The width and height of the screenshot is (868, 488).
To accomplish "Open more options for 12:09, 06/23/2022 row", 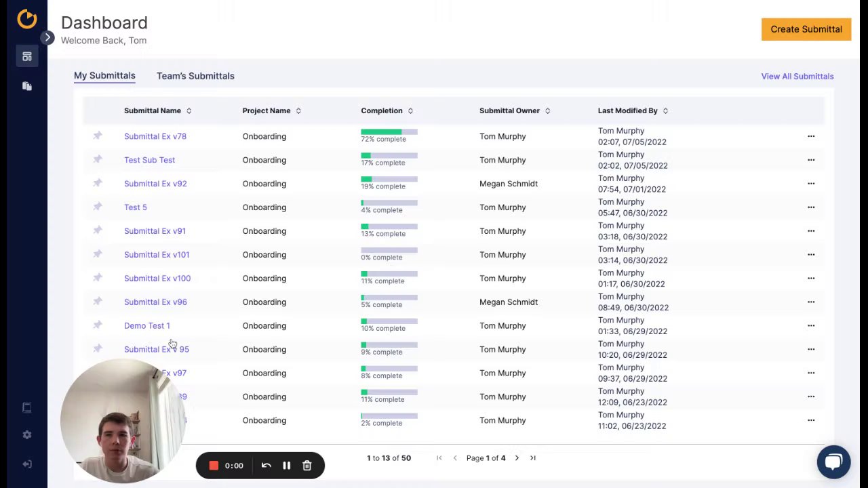I will [811, 397].
